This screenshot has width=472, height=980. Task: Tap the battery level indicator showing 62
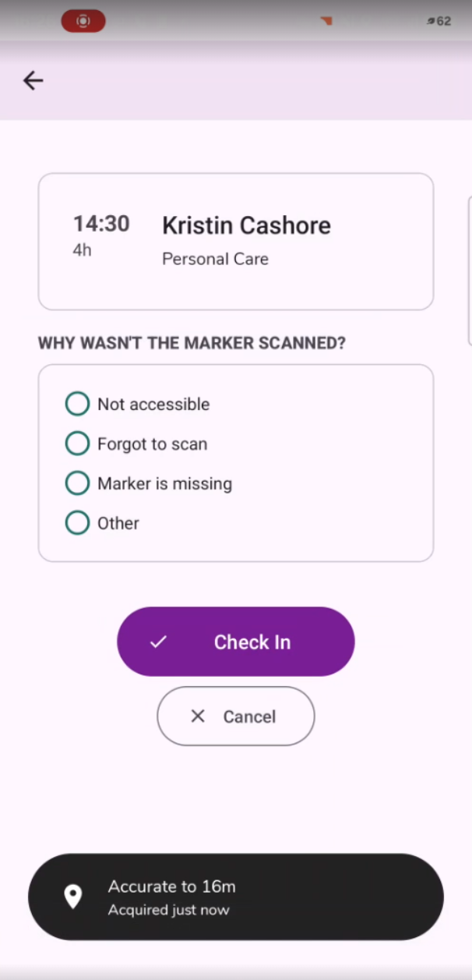click(x=439, y=21)
